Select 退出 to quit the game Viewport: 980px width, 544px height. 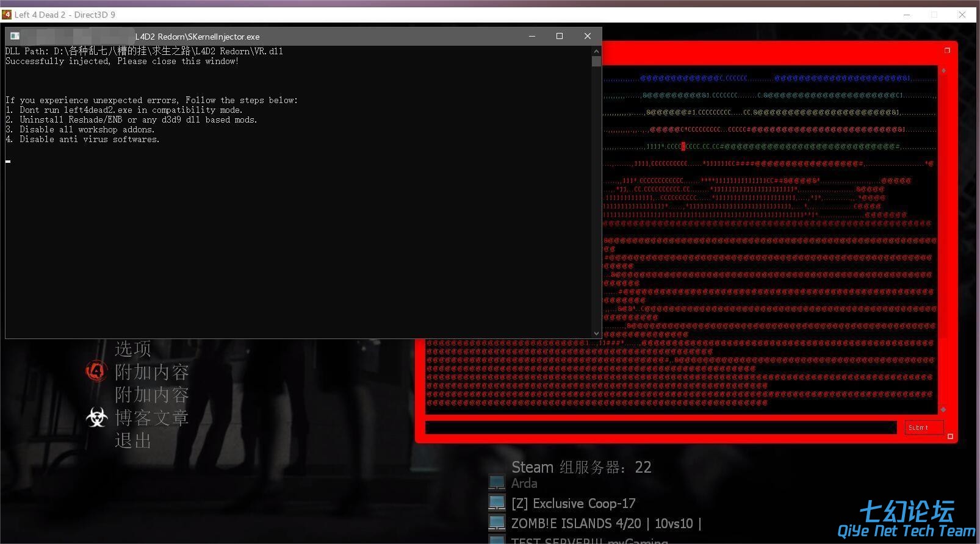133,440
